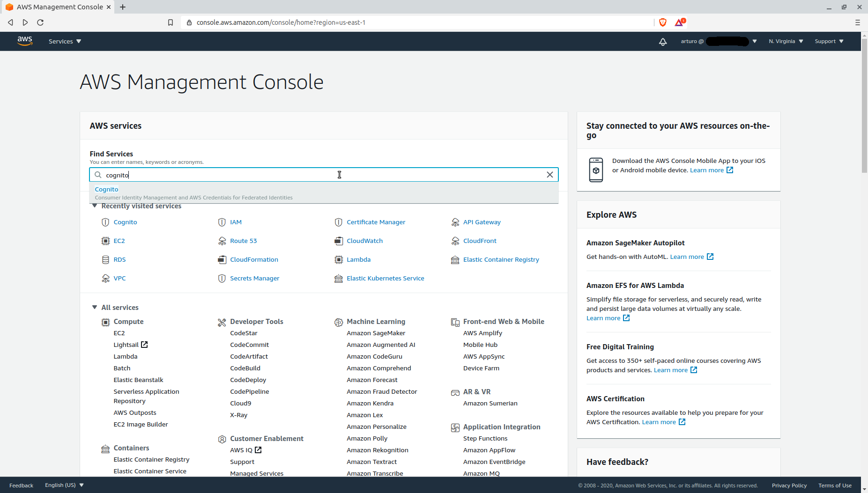Click Learn more under Free Digital Training
The width and height of the screenshot is (868, 493).
(x=675, y=370)
